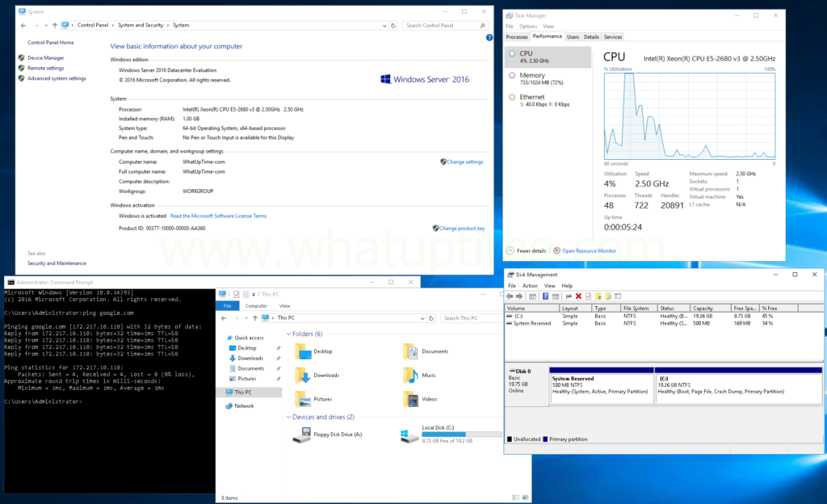Click back arrow in System window
Screen dimensions: 827x504
23,25
